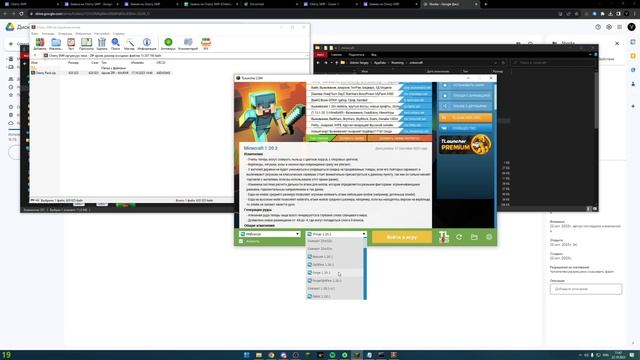Click the top blue button in TLauncher side panel
Viewport: 640px width, 360px height.
click(x=466, y=85)
